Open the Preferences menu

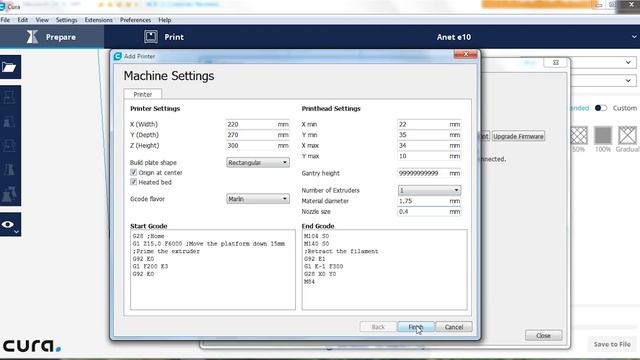point(135,20)
